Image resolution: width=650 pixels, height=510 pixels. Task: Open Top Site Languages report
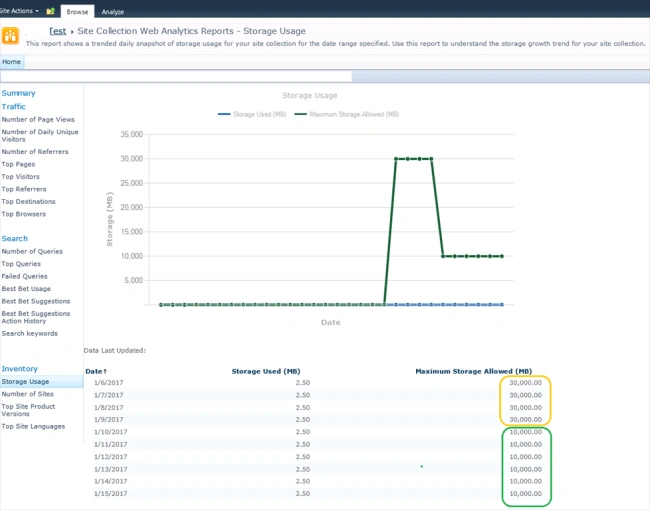[x=33, y=426]
